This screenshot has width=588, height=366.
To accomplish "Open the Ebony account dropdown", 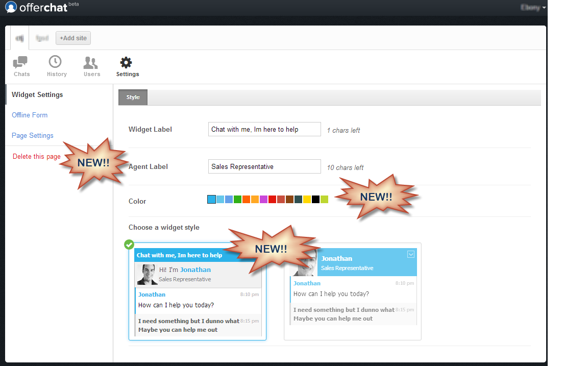I will tap(531, 8).
